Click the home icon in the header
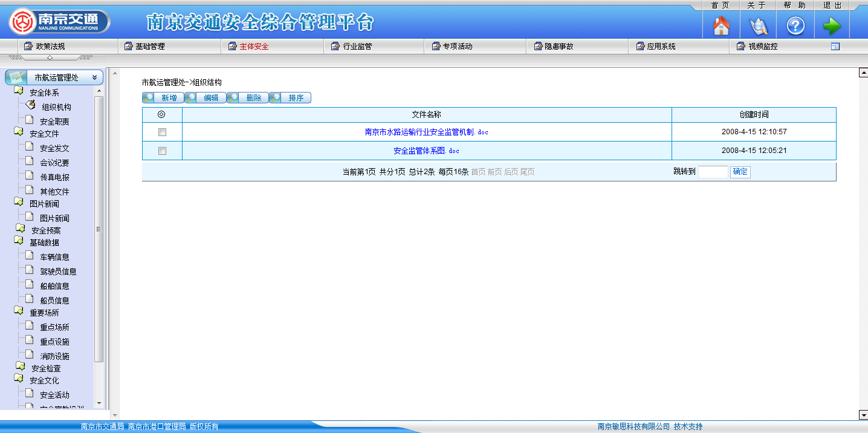 721,26
